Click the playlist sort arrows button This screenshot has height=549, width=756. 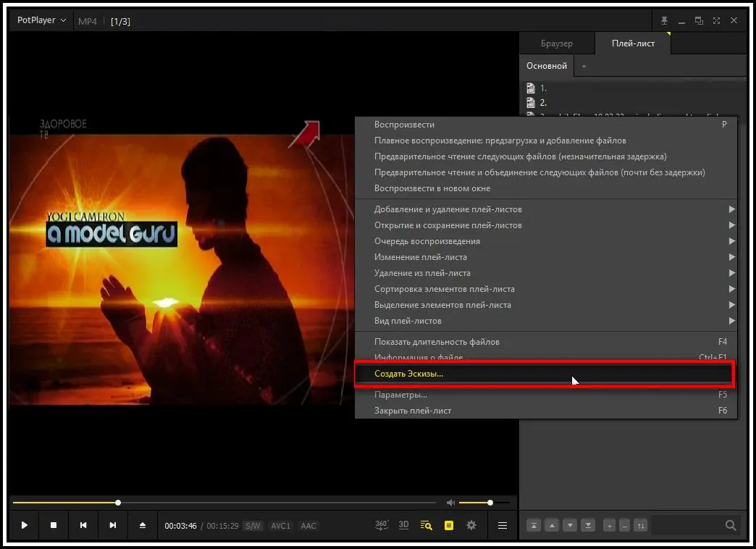(641, 526)
